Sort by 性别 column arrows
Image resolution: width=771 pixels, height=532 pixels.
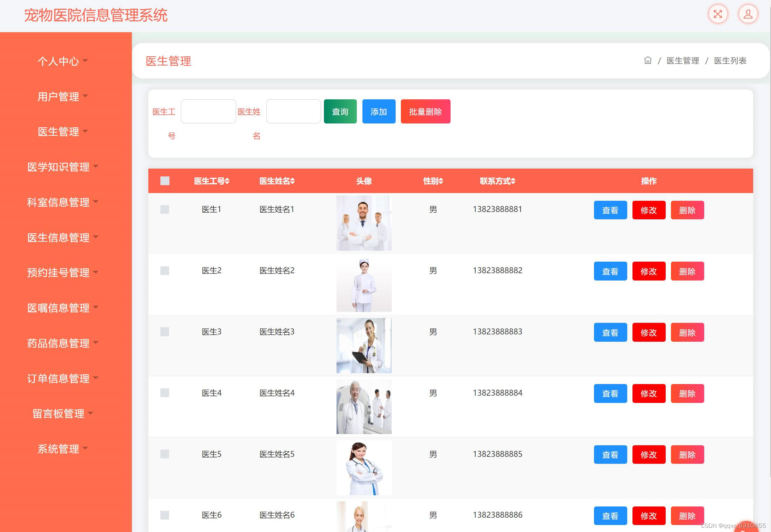tap(441, 181)
